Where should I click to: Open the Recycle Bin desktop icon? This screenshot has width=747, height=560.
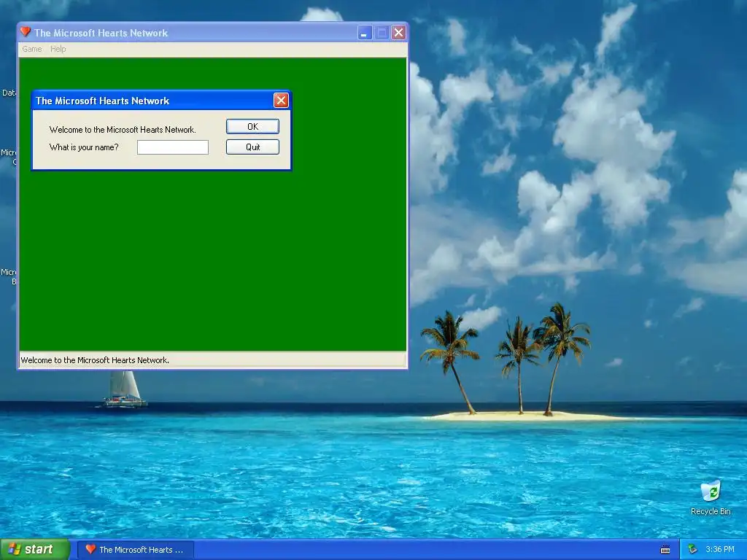click(711, 498)
